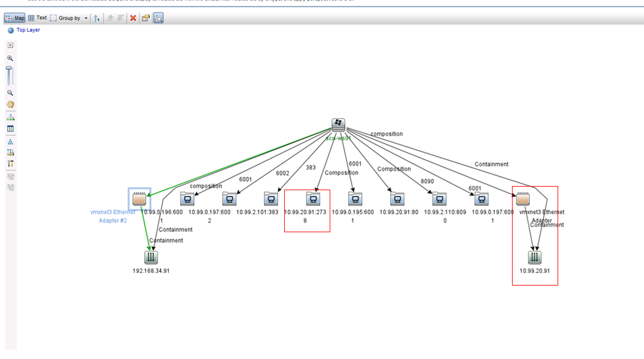Click the overview grid icon in sidebar
The height and width of the screenshot is (359, 644).
pyautogui.click(x=10, y=129)
